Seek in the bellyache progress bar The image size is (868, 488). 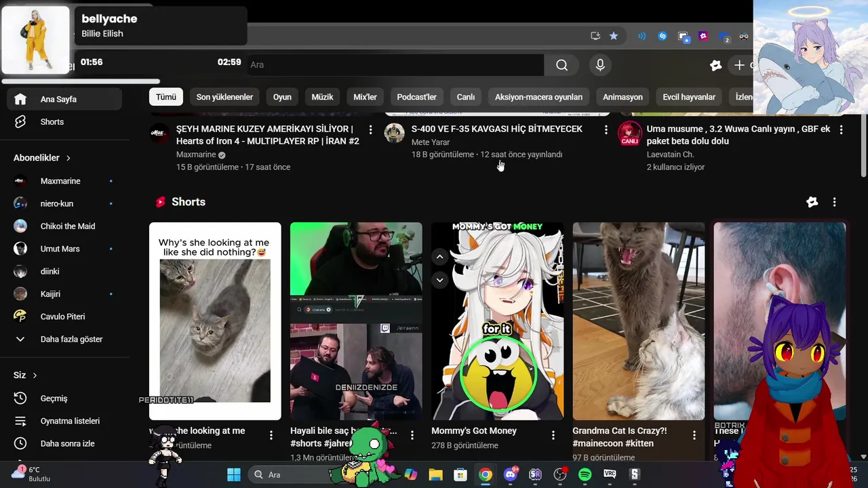pos(81,81)
